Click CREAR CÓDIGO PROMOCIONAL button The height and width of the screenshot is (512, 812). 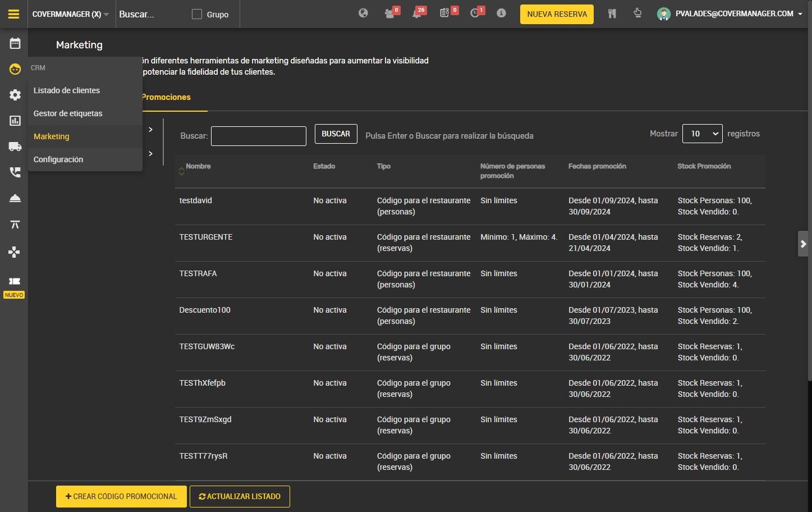click(121, 496)
